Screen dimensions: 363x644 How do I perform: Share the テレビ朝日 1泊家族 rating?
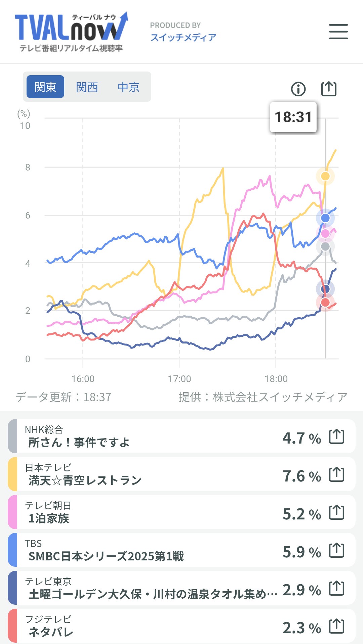point(336,512)
